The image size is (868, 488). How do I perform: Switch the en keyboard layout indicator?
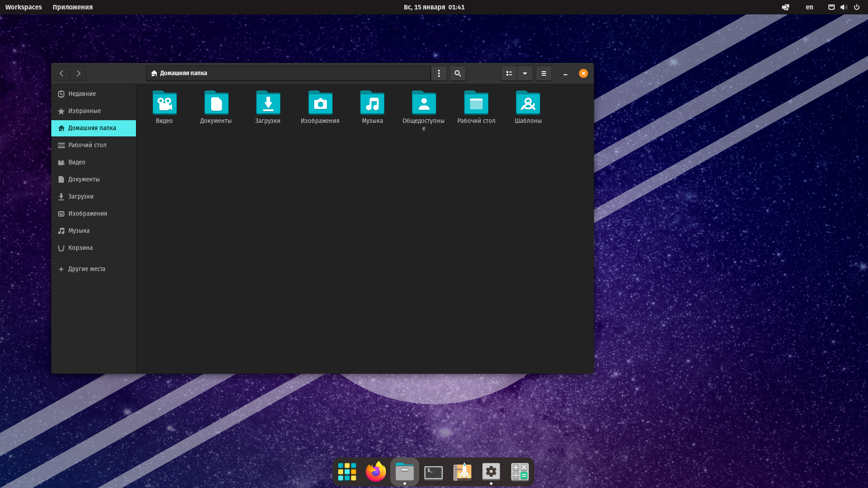point(809,7)
